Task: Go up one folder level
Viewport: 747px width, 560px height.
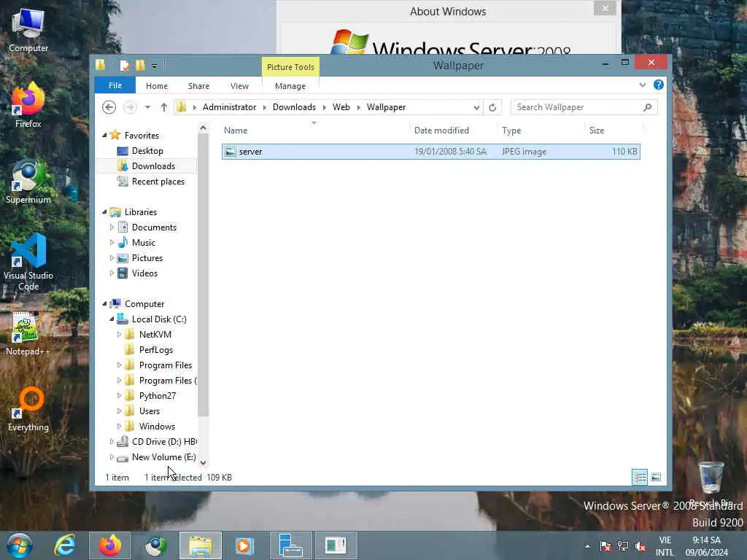Action: point(164,107)
